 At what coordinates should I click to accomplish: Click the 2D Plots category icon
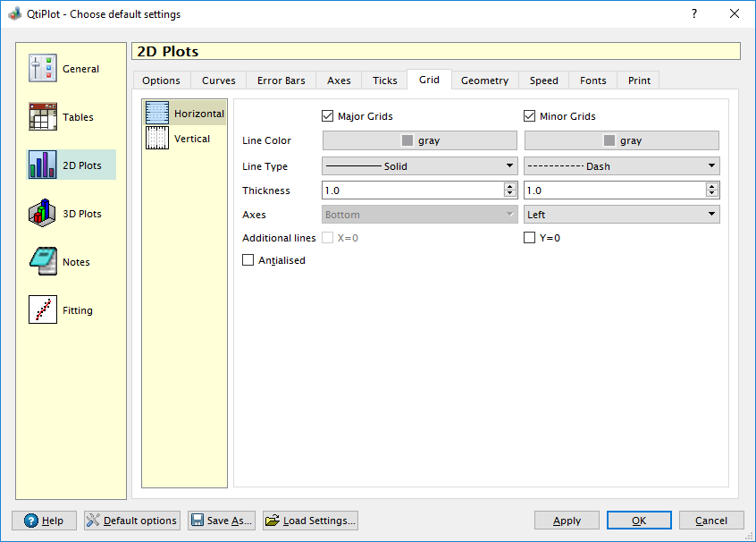(43, 165)
